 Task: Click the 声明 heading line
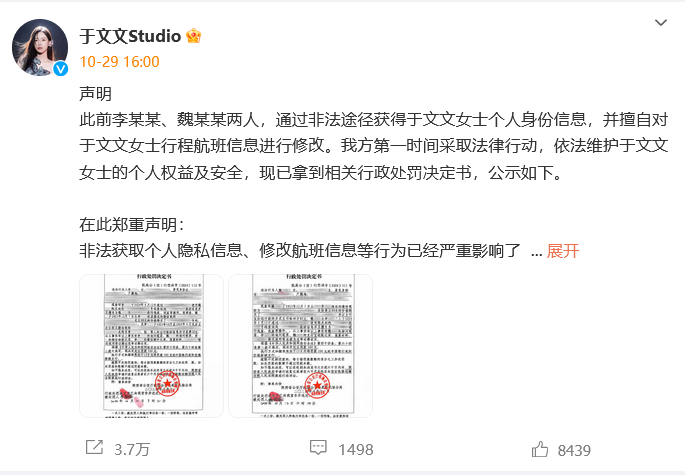pyautogui.click(x=96, y=94)
